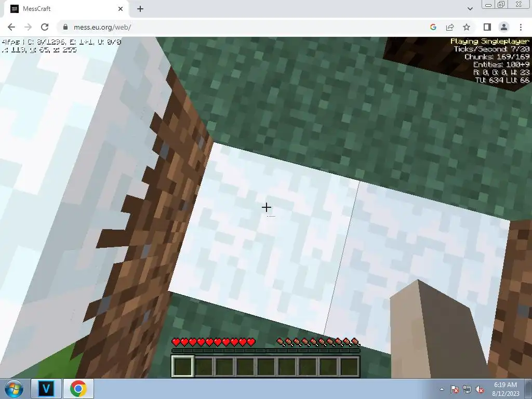
Task: Click the 'Chunks: 169/169' debug text
Action: 497,57
